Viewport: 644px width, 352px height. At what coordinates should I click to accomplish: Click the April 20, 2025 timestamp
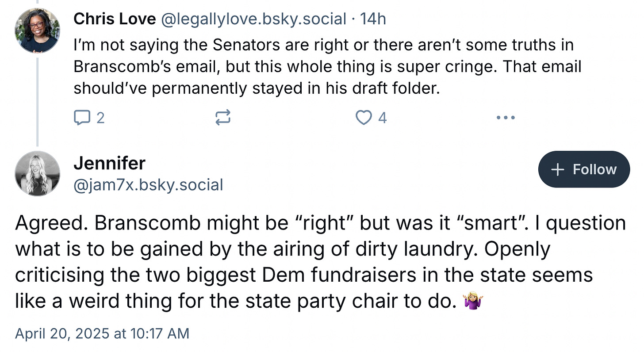pos(102,333)
